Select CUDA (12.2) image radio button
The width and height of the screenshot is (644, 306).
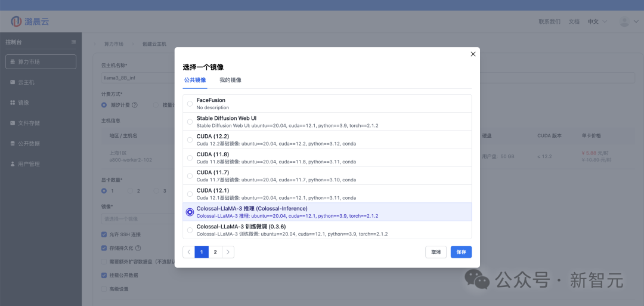(x=190, y=140)
